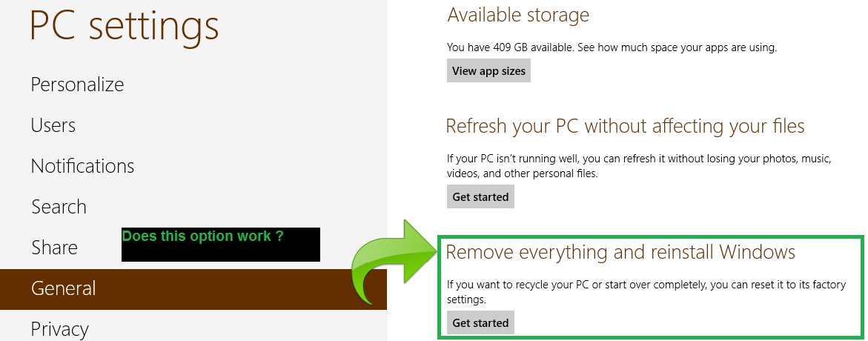Screen dimensions: 868x341
Task: Select Users in the PC settings list
Action: click(53, 126)
